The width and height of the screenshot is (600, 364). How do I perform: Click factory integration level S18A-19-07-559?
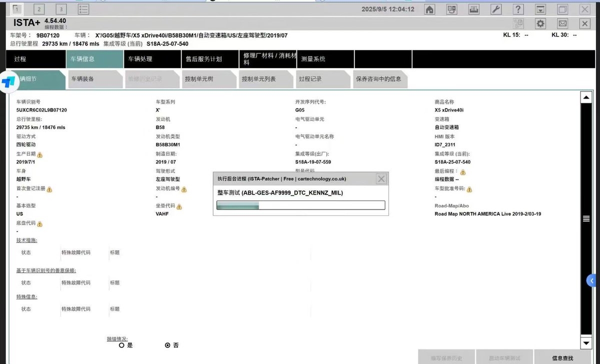pyautogui.click(x=313, y=162)
